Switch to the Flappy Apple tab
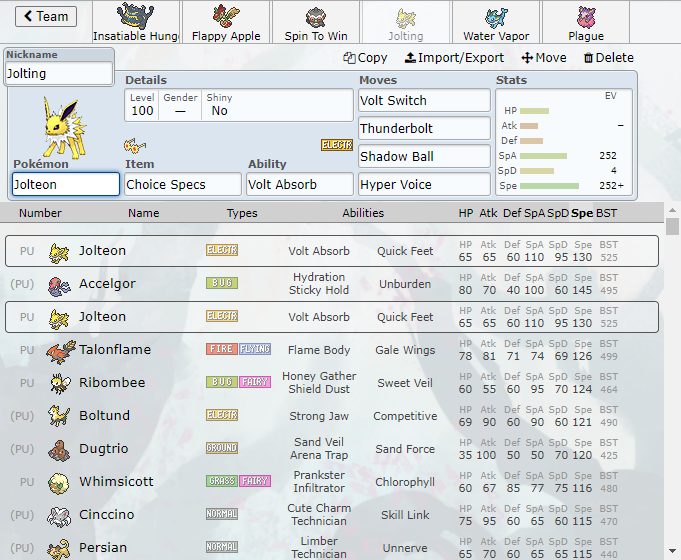Screen dimensions: 681x560 point(226,22)
